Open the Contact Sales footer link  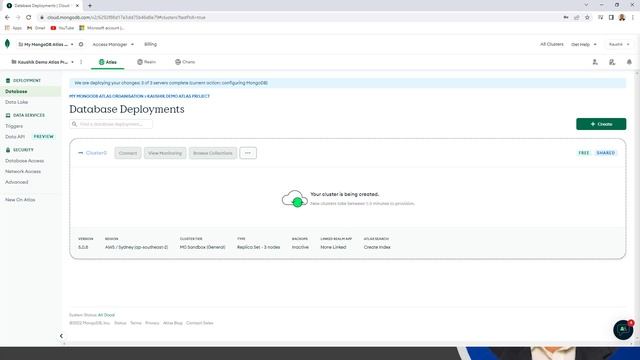click(200, 323)
